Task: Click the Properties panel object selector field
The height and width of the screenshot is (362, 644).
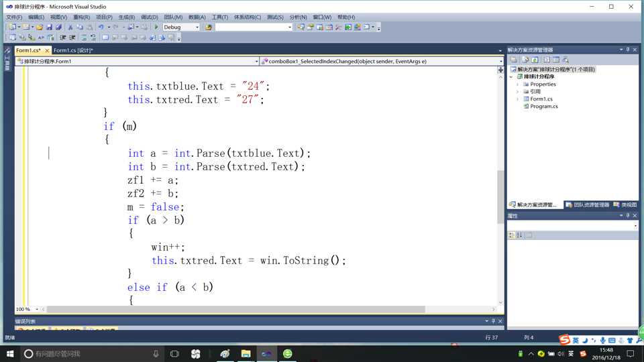Action: point(572,226)
